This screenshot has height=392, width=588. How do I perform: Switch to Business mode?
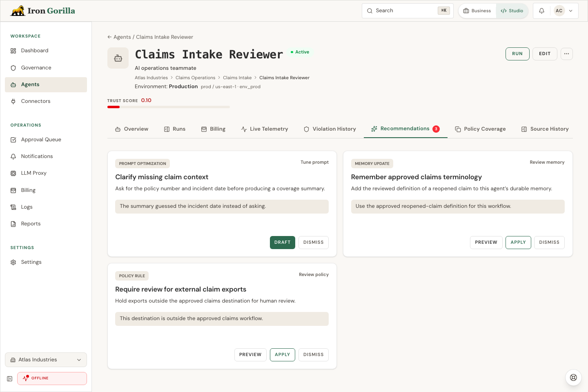pyautogui.click(x=477, y=11)
